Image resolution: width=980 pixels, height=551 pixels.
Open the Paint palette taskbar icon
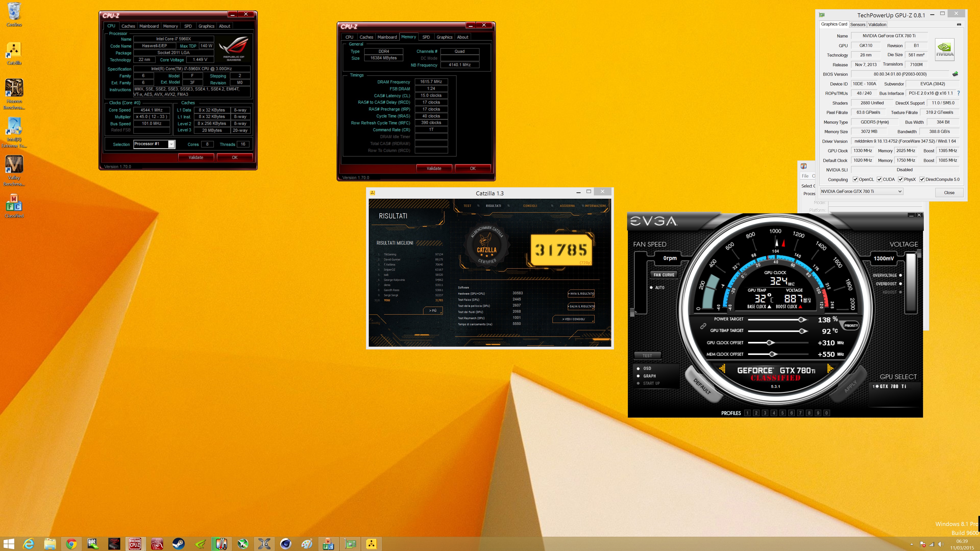307,544
